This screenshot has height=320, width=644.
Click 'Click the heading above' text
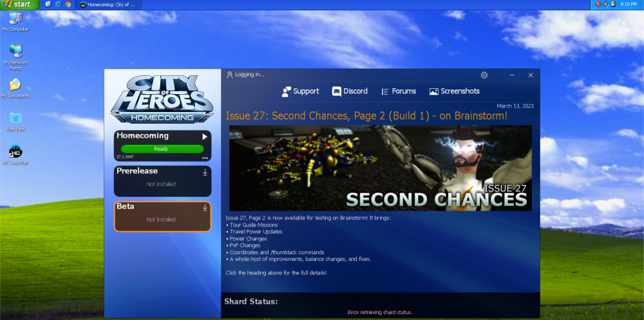tap(276, 273)
